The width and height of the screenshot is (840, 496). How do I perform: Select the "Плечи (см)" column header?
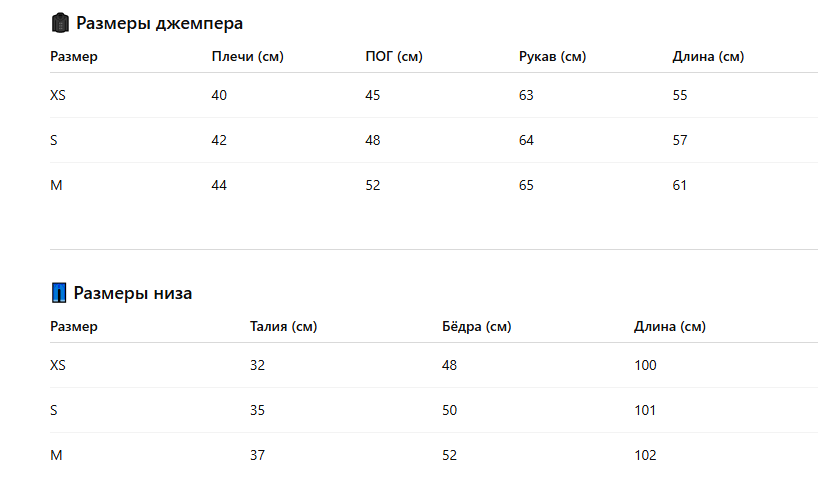coord(247,57)
